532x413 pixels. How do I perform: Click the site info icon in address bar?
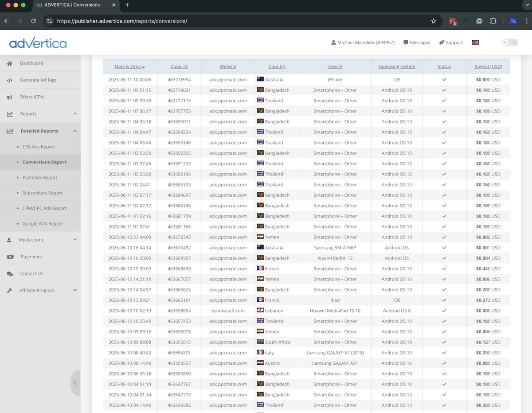point(50,21)
